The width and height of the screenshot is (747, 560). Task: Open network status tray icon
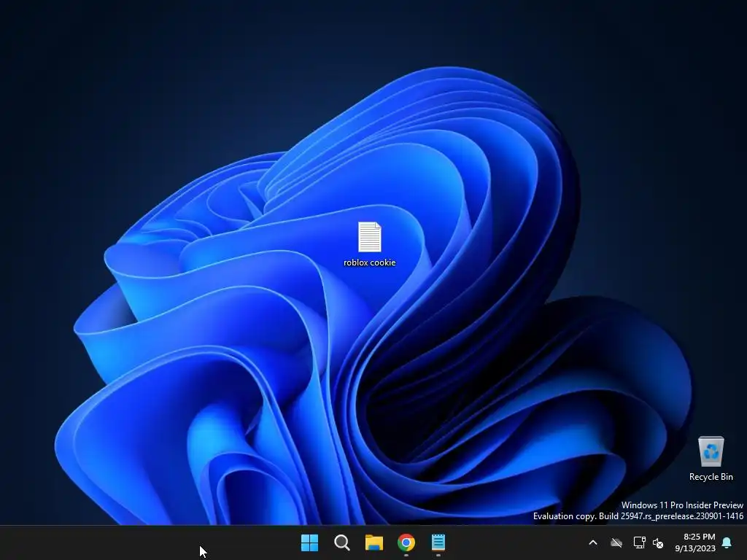[x=639, y=542]
